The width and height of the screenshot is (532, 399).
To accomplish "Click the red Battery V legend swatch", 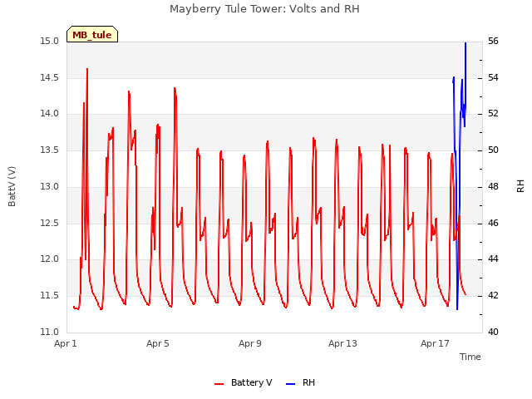I will [x=219, y=384].
